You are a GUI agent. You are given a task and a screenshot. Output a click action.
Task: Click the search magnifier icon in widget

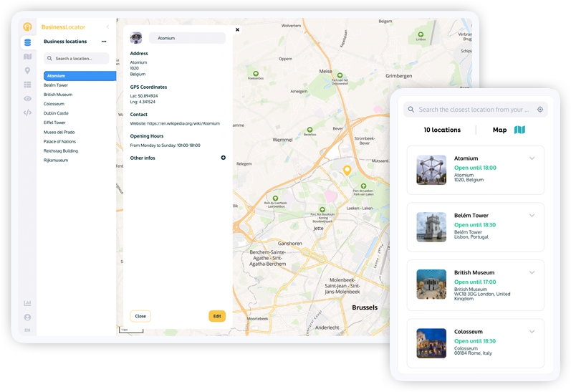click(x=411, y=110)
